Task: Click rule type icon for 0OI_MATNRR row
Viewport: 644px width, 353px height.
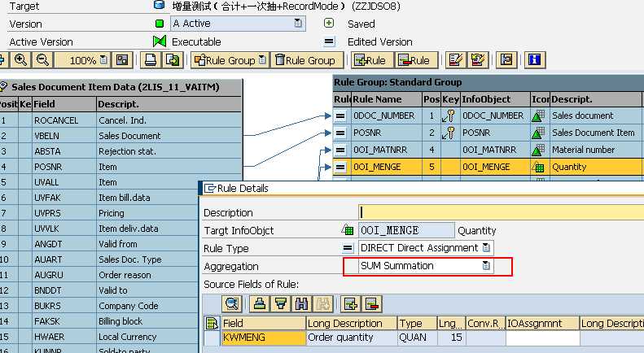Action: pos(340,150)
